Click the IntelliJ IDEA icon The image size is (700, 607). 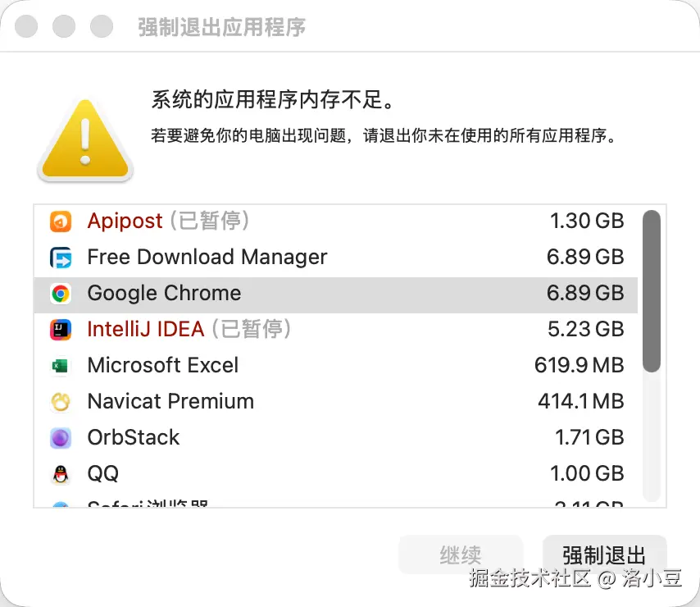point(61,330)
